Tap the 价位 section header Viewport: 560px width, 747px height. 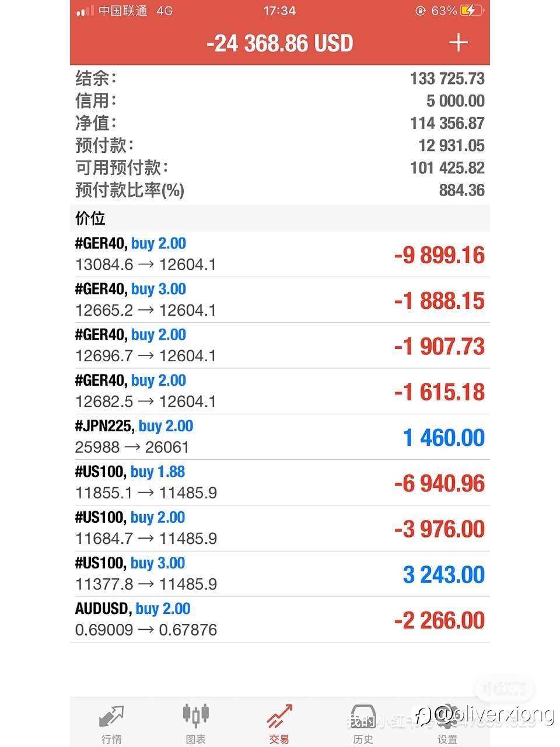point(279,218)
